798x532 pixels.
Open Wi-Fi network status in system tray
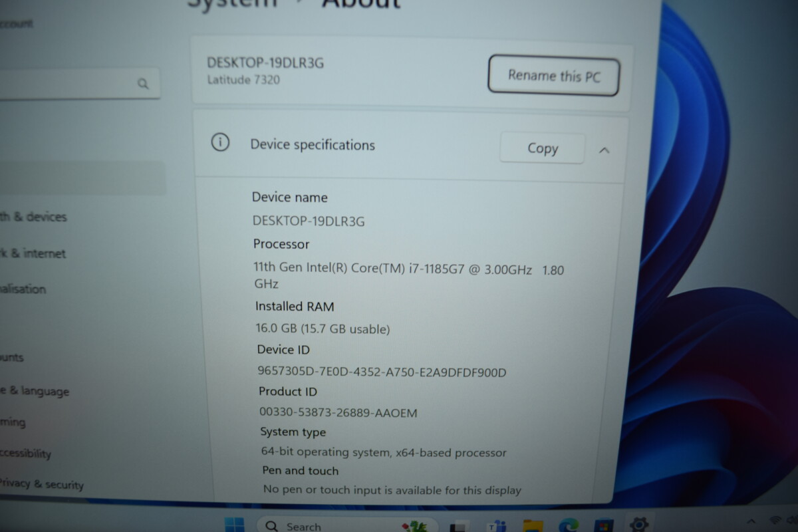tap(775, 520)
